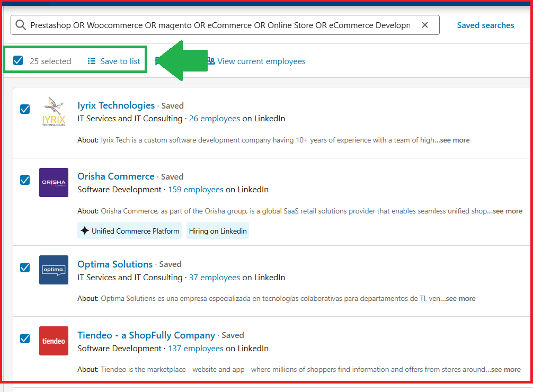533x392 pixels.
Task: Open Tiendeo - a ShopFully Company page
Action: point(146,335)
